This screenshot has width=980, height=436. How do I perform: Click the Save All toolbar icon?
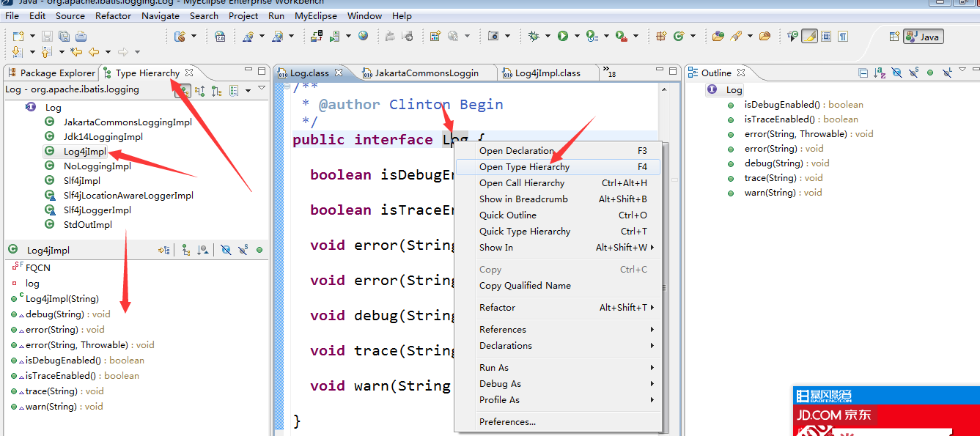(64, 36)
